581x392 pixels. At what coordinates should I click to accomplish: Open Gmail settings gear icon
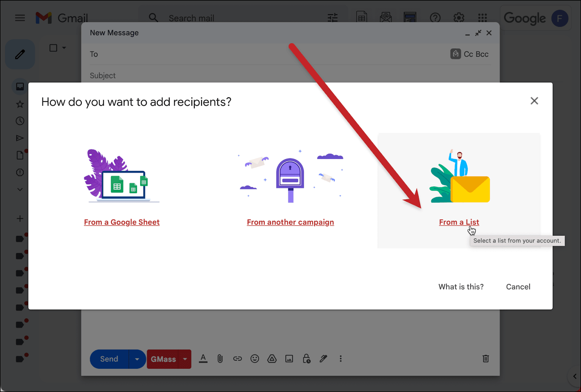459,18
